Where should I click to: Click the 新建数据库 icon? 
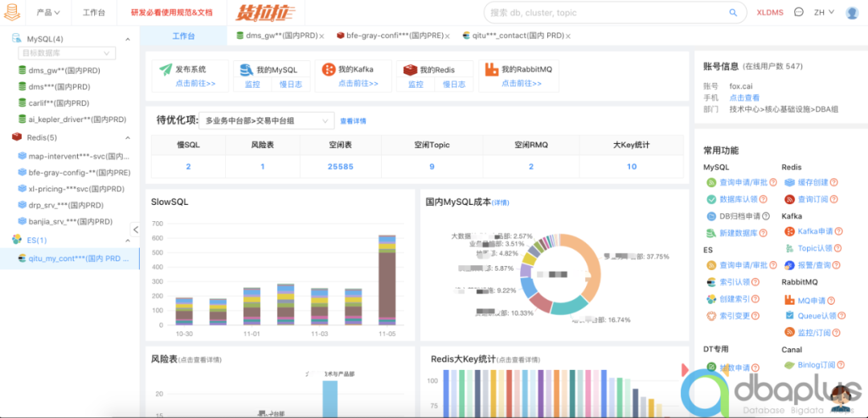(x=711, y=232)
